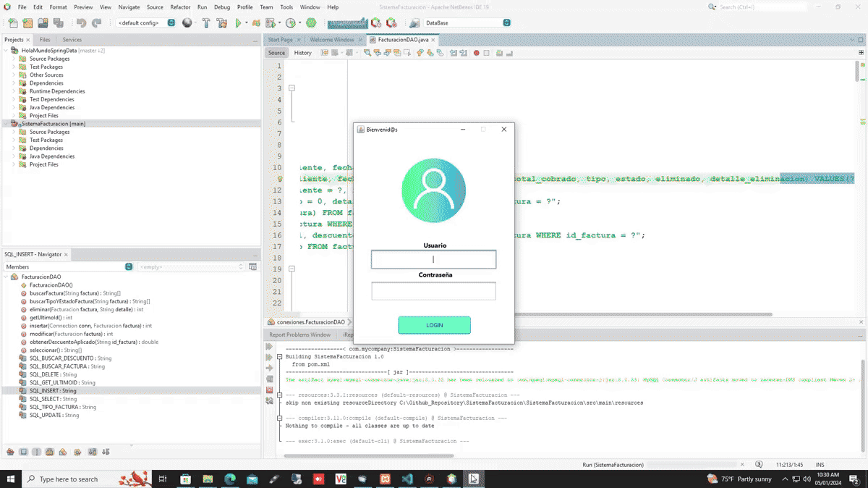Click the Clean and Build icon

point(222,23)
